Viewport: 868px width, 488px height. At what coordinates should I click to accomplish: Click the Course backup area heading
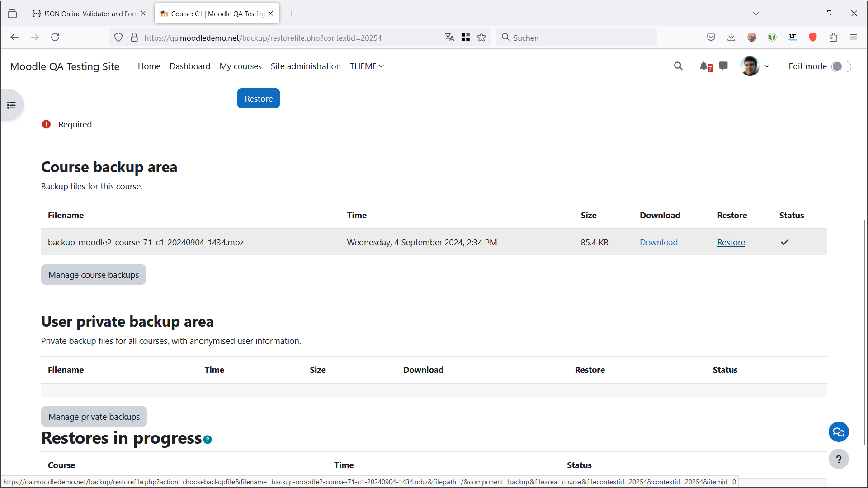[x=109, y=167]
